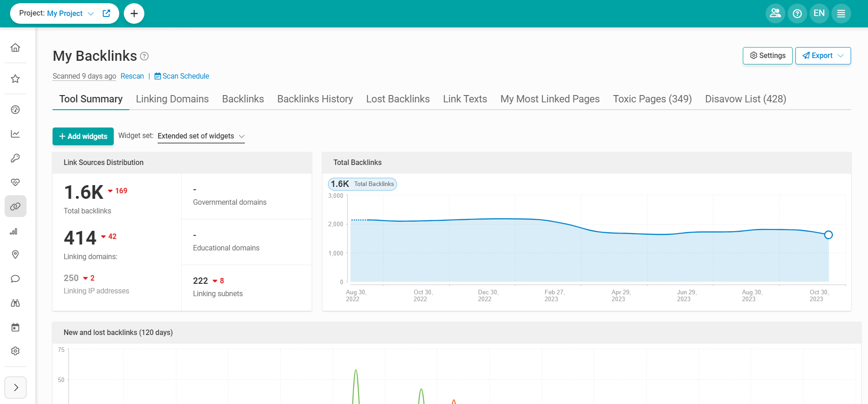The height and width of the screenshot is (404, 868).
Task: Open the Home sidebar icon
Action: [x=15, y=48]
